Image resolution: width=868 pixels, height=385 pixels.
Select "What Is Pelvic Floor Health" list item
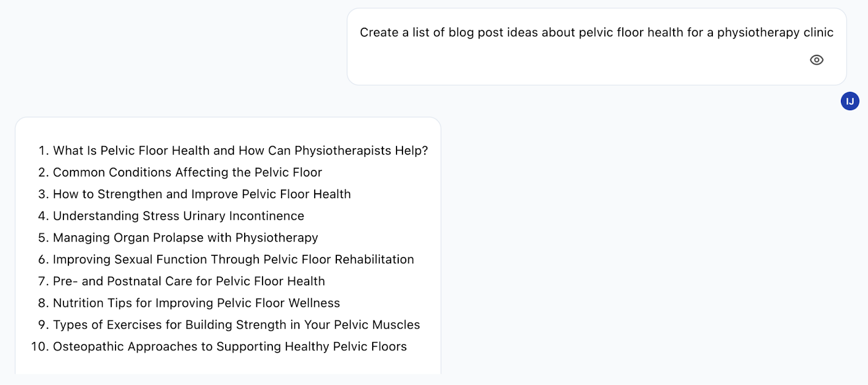[240, 150]
